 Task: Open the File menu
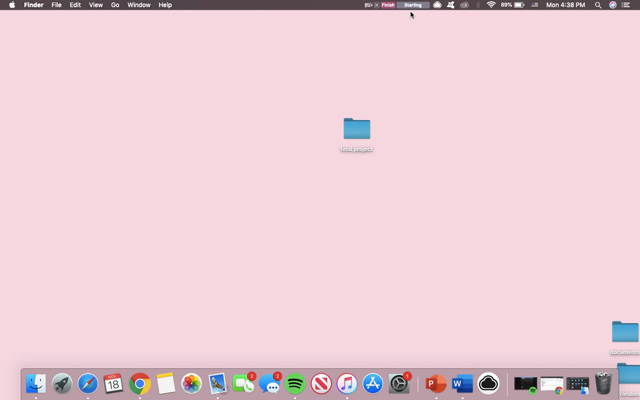click(x=56, y=5)
